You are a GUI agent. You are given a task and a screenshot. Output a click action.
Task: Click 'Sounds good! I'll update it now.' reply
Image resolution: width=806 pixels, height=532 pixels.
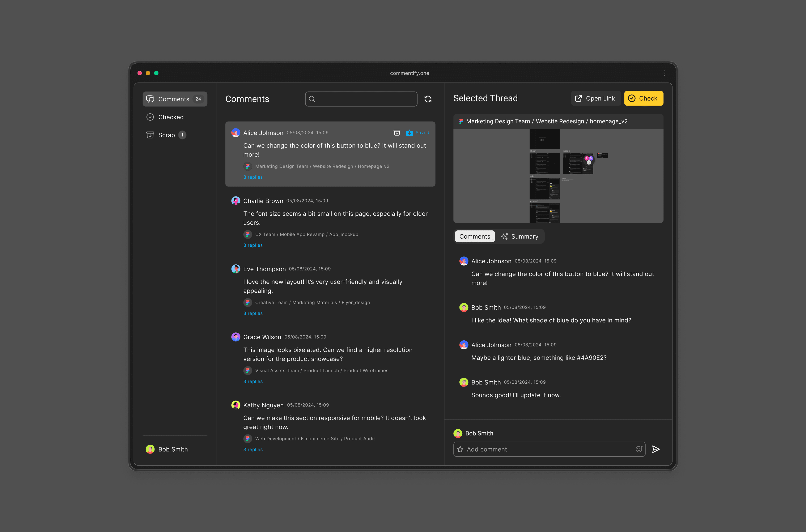click(x=516, y=395)
